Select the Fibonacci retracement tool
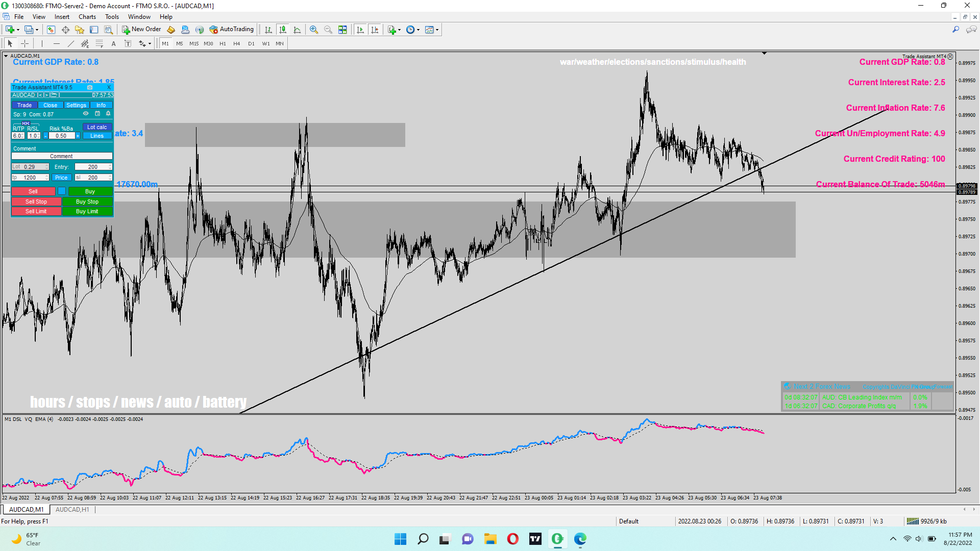The image size is (980, 551). tap(99, 44)
